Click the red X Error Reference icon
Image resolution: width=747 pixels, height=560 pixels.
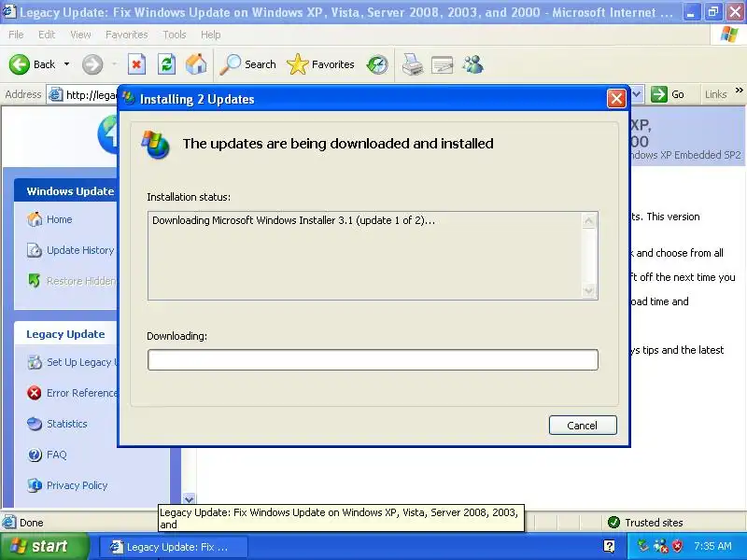35,393
